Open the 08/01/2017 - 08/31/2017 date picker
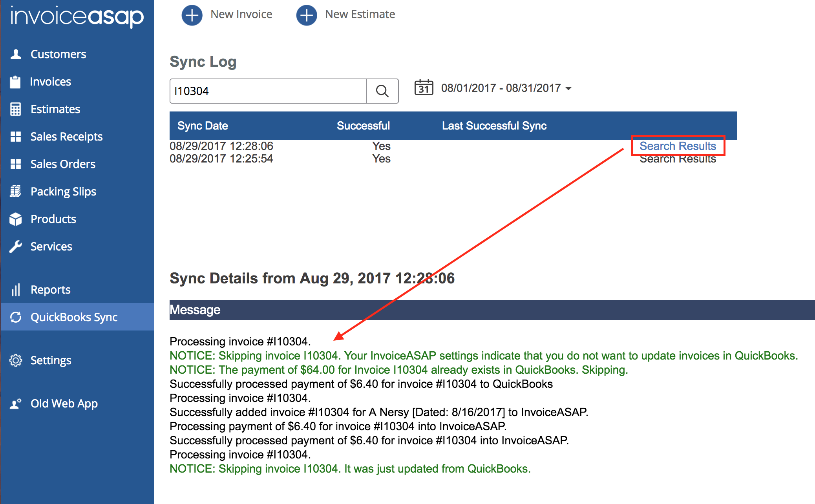The image size is (815, 504). [x=501, y=88]
